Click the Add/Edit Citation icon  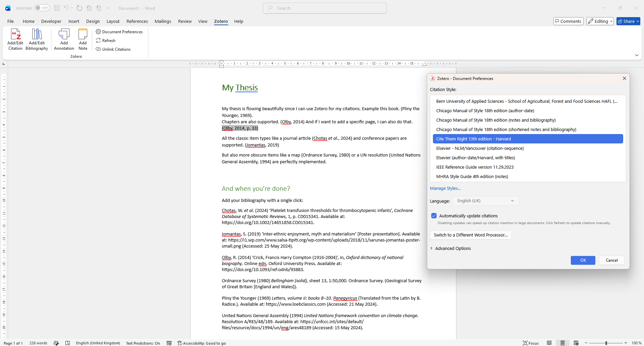[x=15, y=39]
